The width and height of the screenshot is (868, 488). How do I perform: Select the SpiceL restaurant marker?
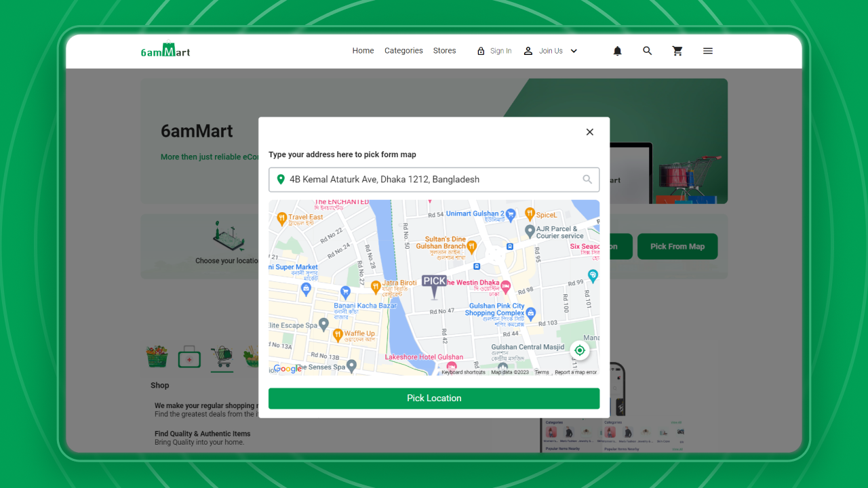[x=530, y=214]
